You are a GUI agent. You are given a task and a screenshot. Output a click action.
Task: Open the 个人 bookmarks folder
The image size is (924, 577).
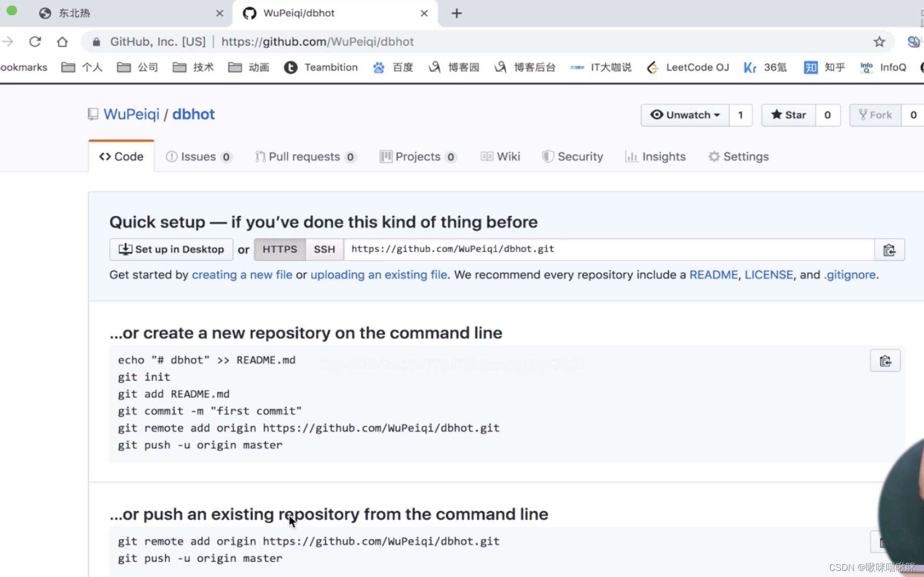coord(82,67)
